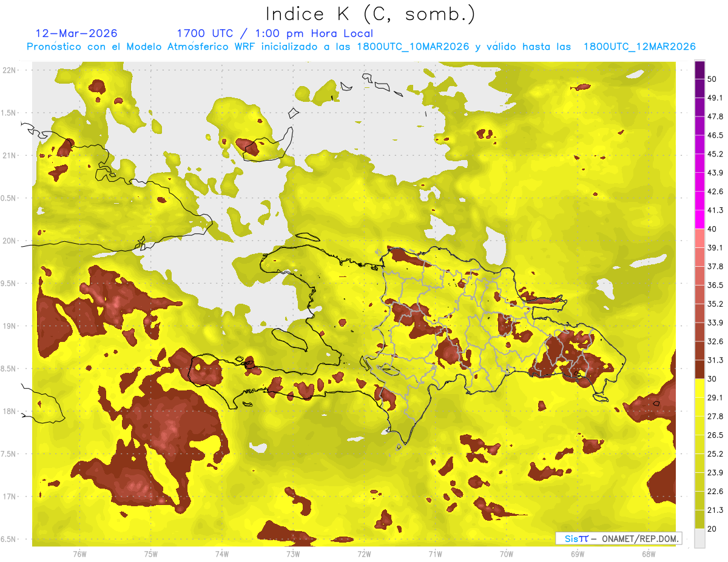This screenshot has height=562, width=728.
Task: Click the latitude label "17N"
Action: click(x=10, y=497)
